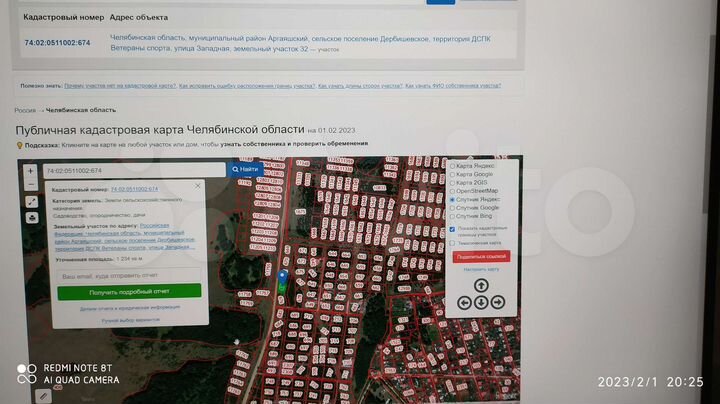This screenshot has width=720, height=404.
Task: Enable the Тематическая карта checkbox
Action: tap(453, 243)
